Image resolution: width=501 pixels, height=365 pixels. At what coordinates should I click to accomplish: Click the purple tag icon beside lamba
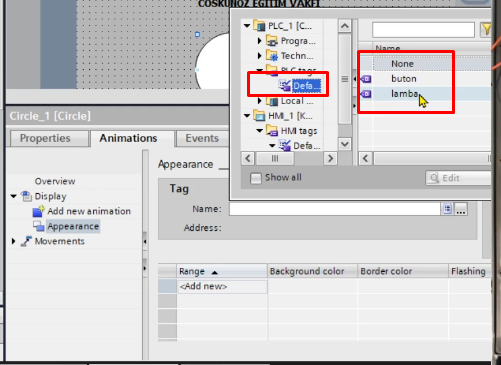pos(366,94)
